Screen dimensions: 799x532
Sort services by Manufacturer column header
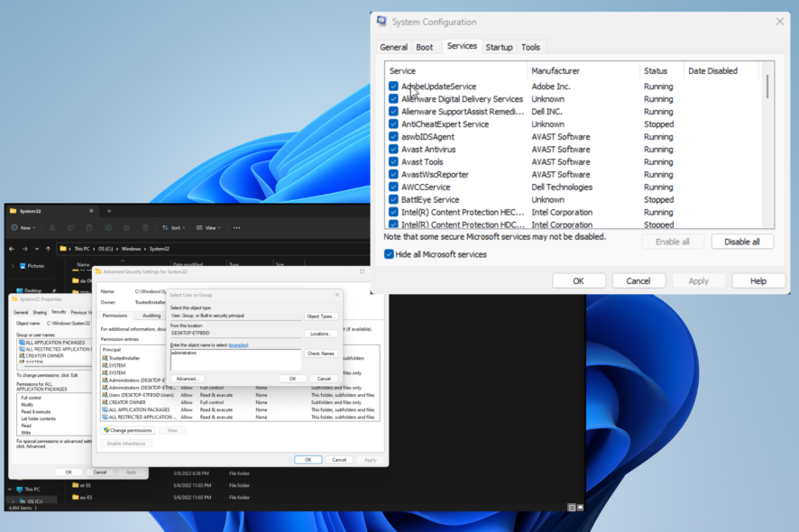(583, 71)
